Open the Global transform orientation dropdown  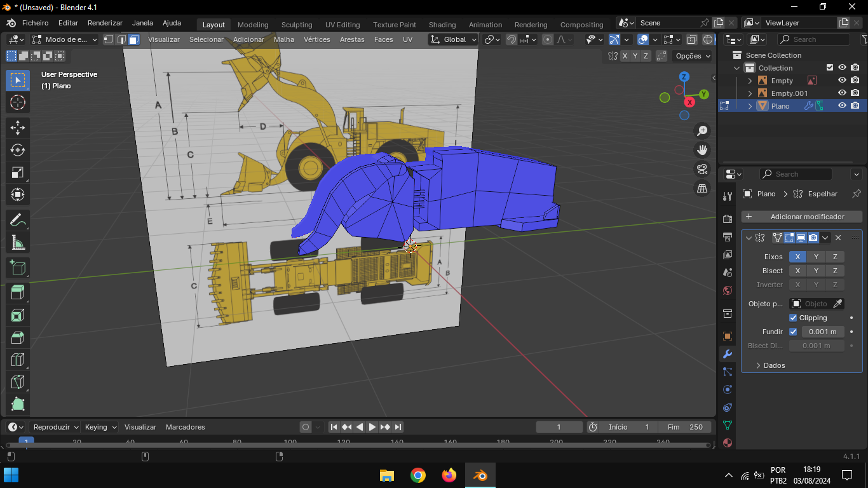(x=452, y=39)
